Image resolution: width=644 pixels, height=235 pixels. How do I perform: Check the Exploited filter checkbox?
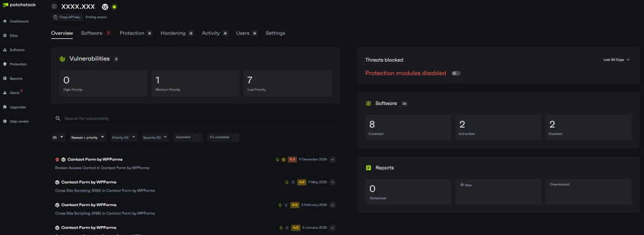[x=196, y=138]
